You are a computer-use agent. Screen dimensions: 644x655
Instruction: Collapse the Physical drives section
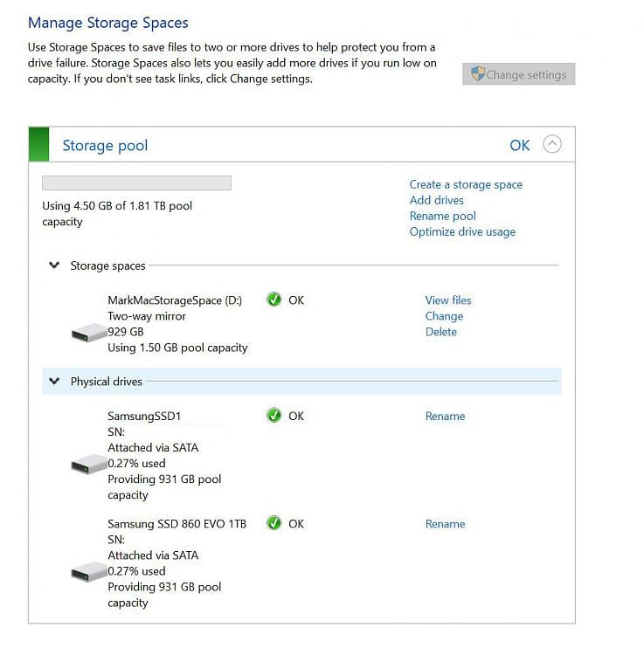pyautogui.click(x=54, y=381)
